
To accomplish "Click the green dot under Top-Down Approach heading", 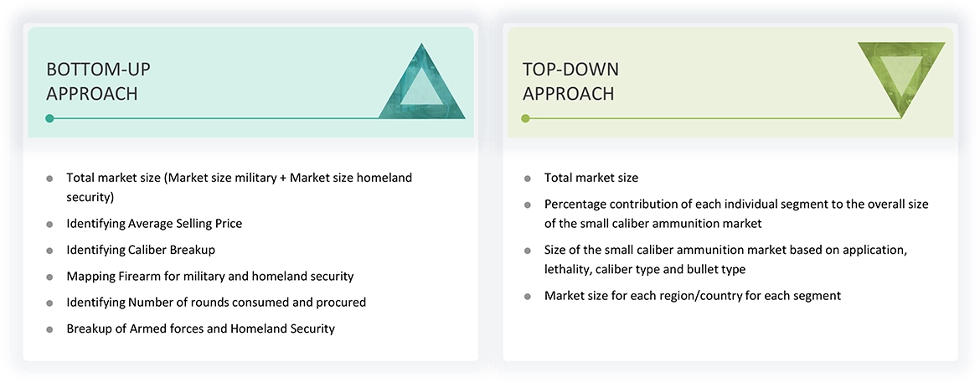I will pyautogui.click(x=526, y=118).
